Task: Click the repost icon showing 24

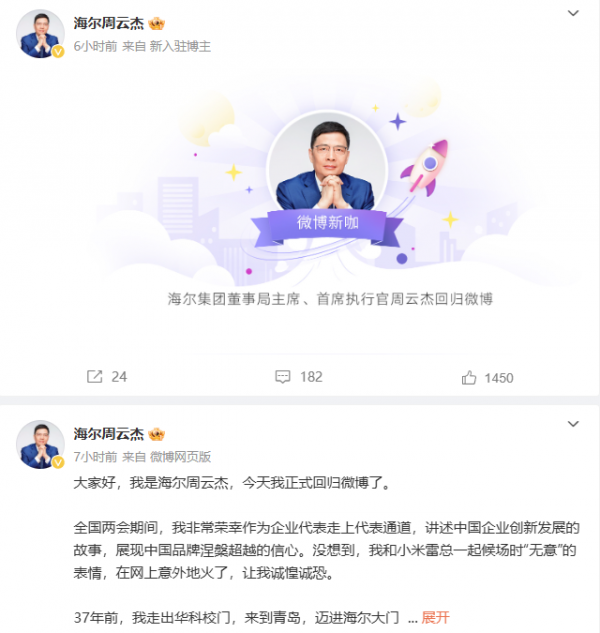Action: click(x=95, y=377)
